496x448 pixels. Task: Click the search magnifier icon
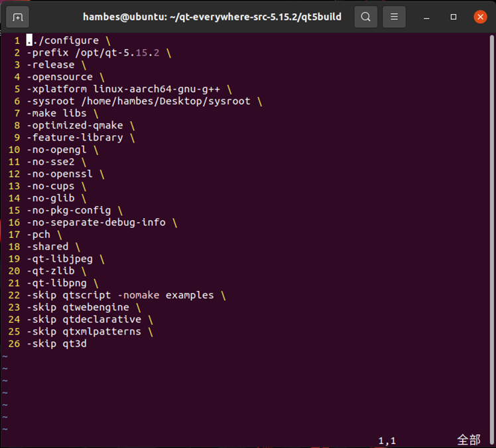[366, 17]
